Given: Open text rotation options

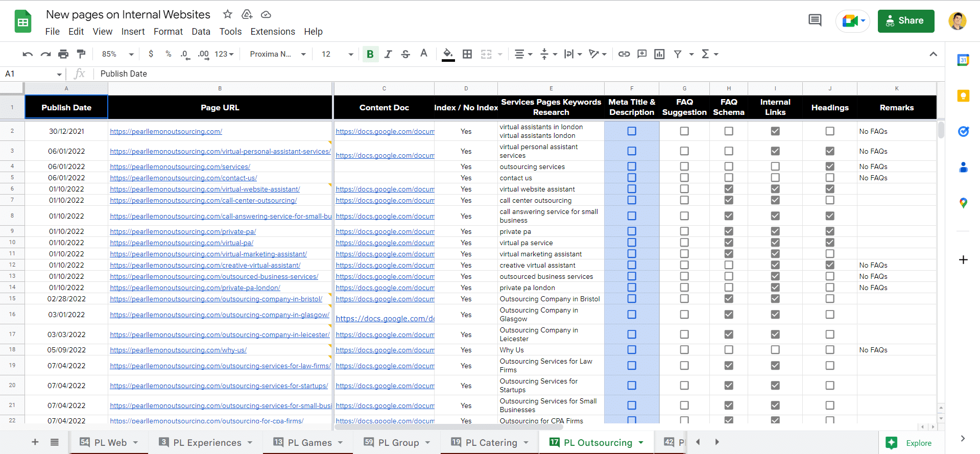Looking at the screenshot, I should pos(597,54).
